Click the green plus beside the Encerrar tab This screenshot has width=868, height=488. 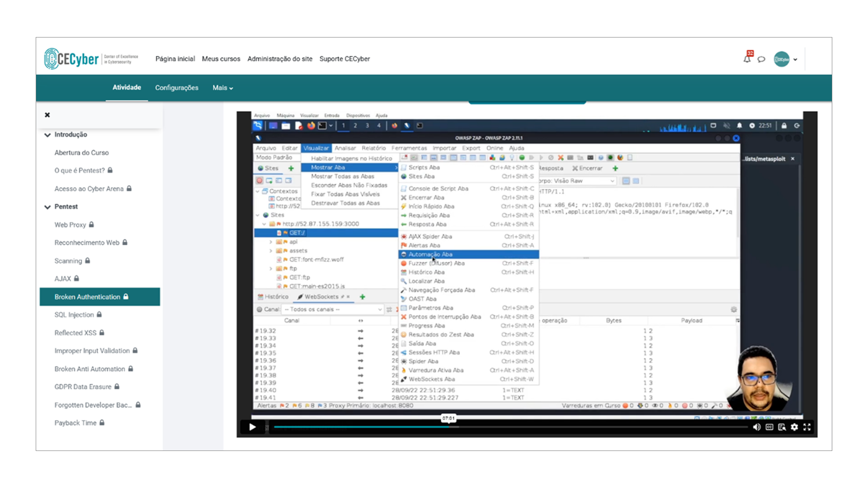pos(615,168)
